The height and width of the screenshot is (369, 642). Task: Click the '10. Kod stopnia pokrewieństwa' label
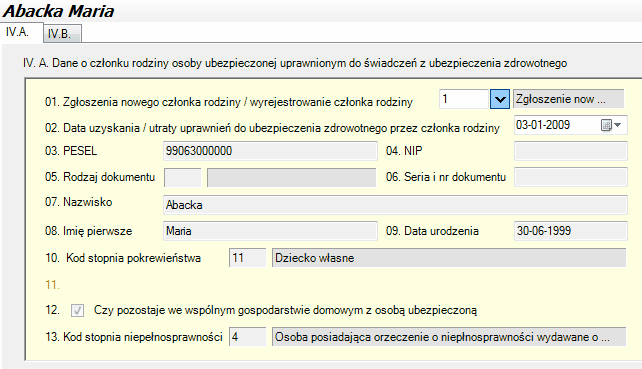123,258
